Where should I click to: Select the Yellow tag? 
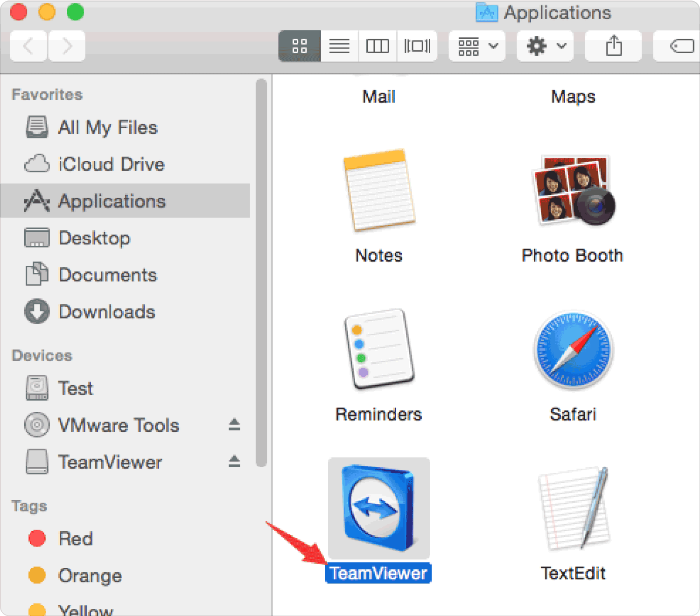[125, 609]
